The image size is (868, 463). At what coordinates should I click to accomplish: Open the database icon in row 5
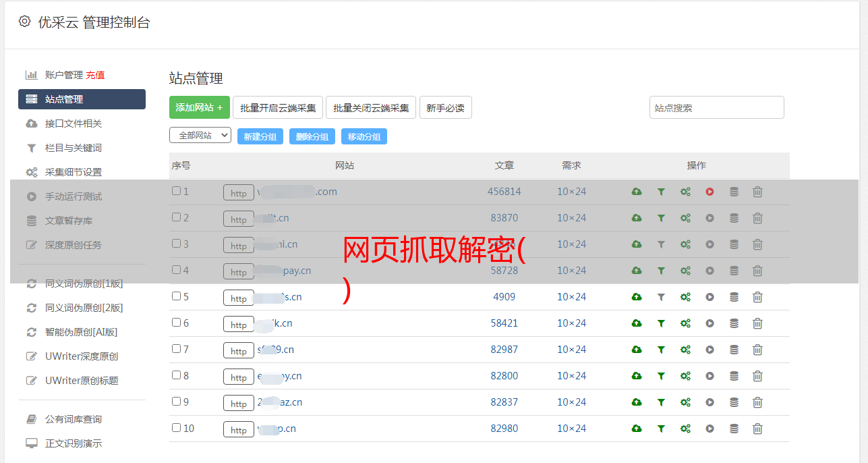(734, 297)
